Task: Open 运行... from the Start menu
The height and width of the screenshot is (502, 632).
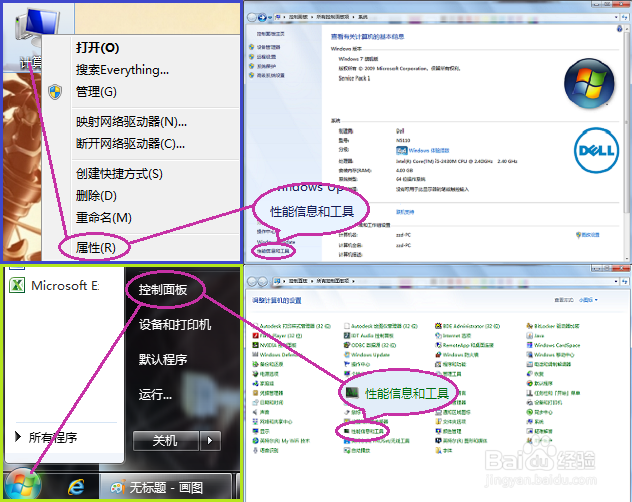Action: tap(155, 394)
